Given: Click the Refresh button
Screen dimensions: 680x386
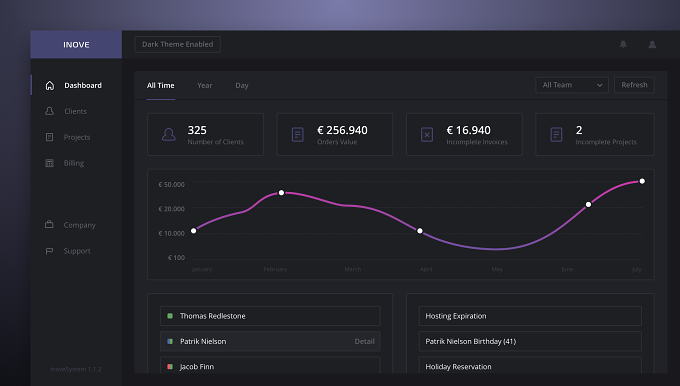Looking at the screenshot, I should point(634,85).
